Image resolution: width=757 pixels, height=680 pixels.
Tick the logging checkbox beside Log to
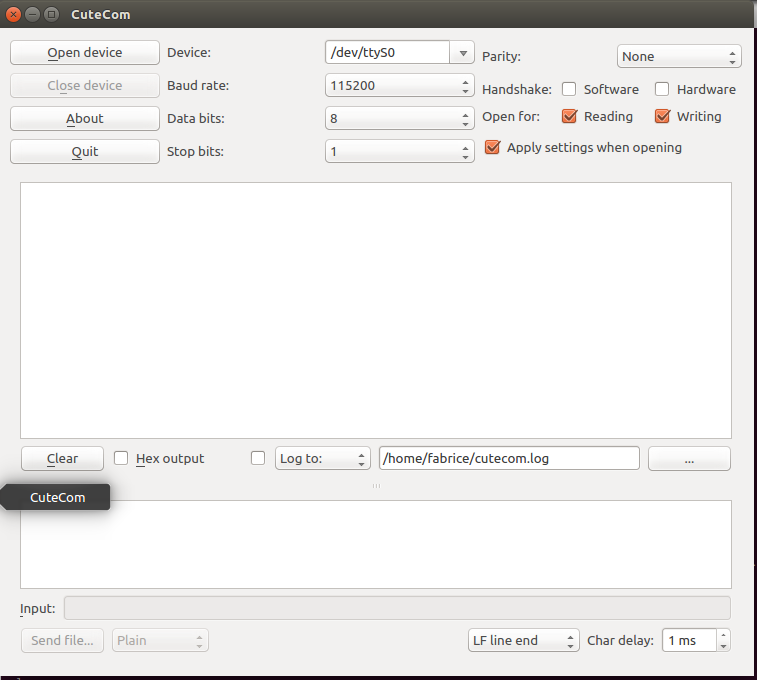(x=258, y=458)
